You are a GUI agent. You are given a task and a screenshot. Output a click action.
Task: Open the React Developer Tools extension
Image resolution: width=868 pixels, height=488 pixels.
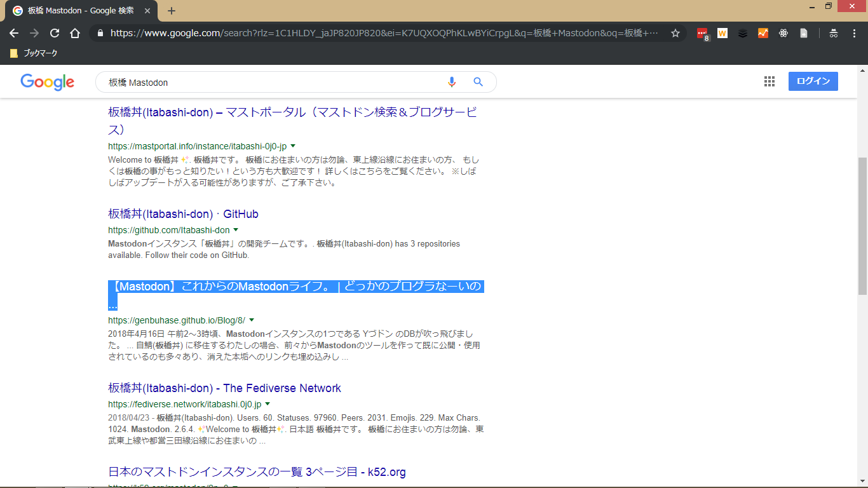(x=783, y=33)
